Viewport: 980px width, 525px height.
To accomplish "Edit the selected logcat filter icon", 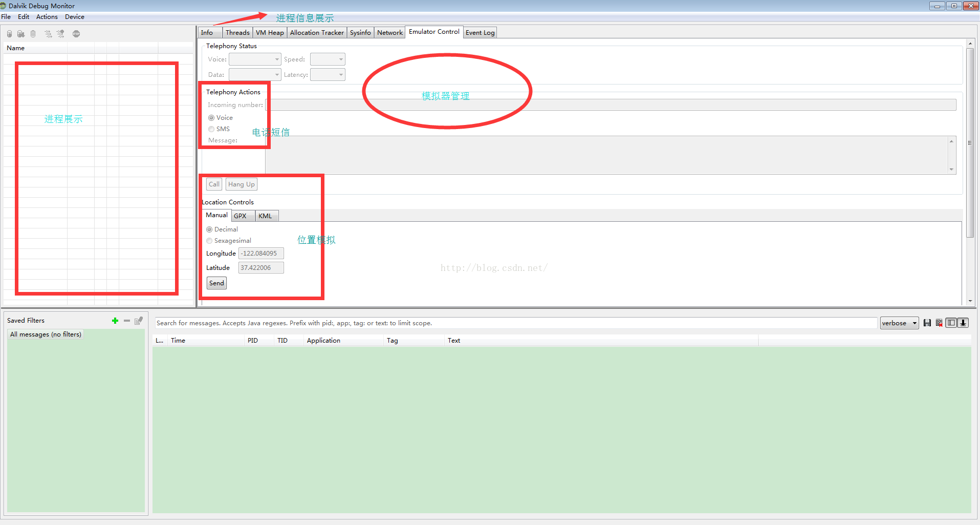I will click(139, 321).
